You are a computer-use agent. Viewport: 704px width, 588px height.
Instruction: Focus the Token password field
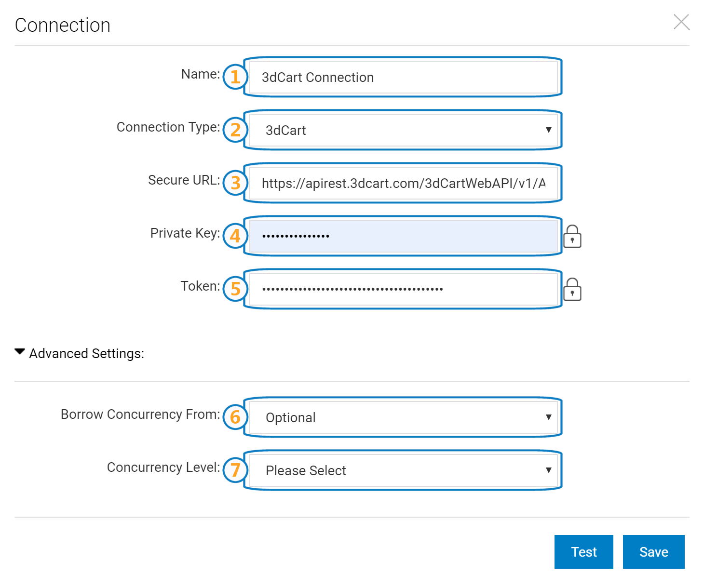403,289
